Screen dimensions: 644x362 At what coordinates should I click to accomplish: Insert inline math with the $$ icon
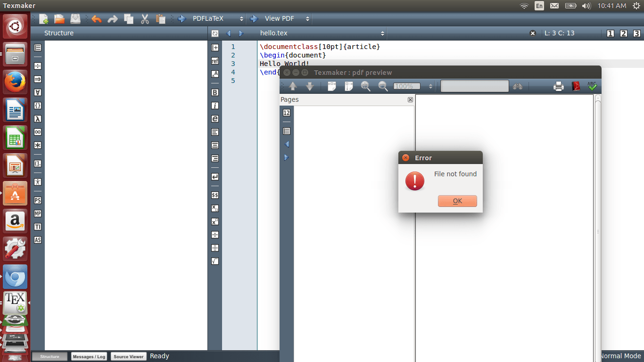coord(215,195)
